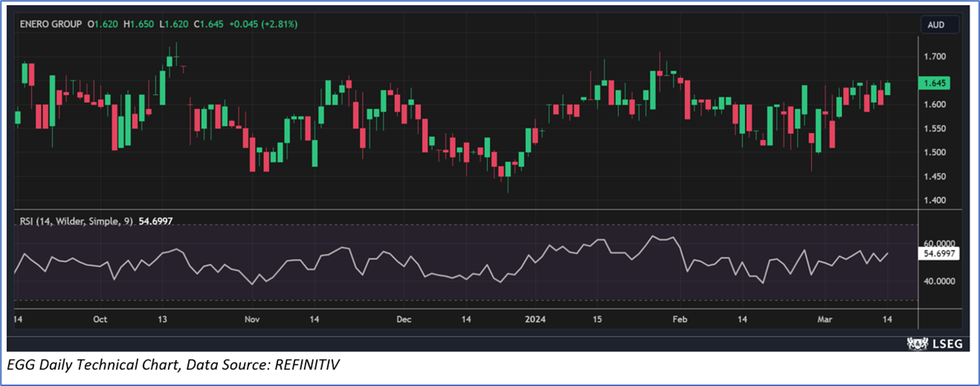This screenshot has width=980, height=386.
Task: Click the 1.450 price axis label
Action: 935,177
